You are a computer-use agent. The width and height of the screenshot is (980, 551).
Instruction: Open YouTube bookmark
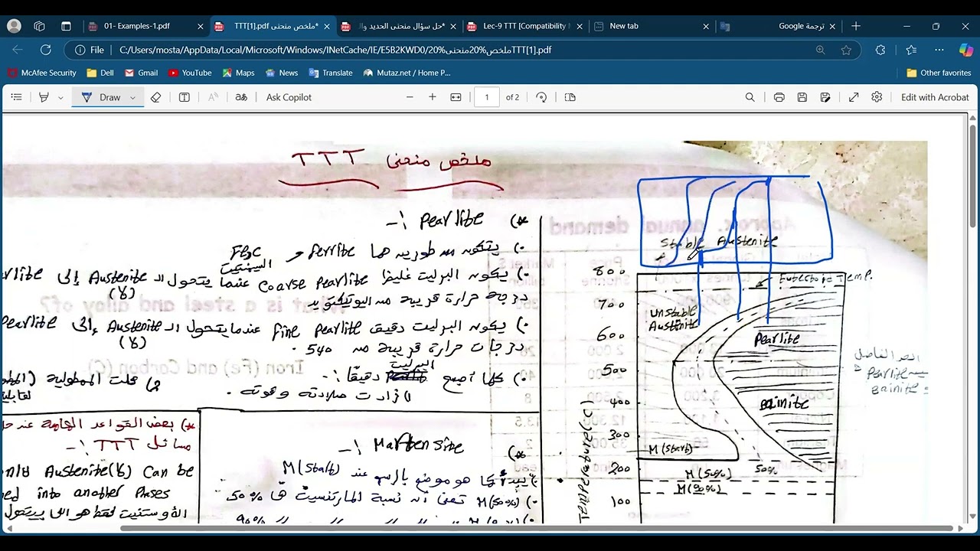point(190,73)
